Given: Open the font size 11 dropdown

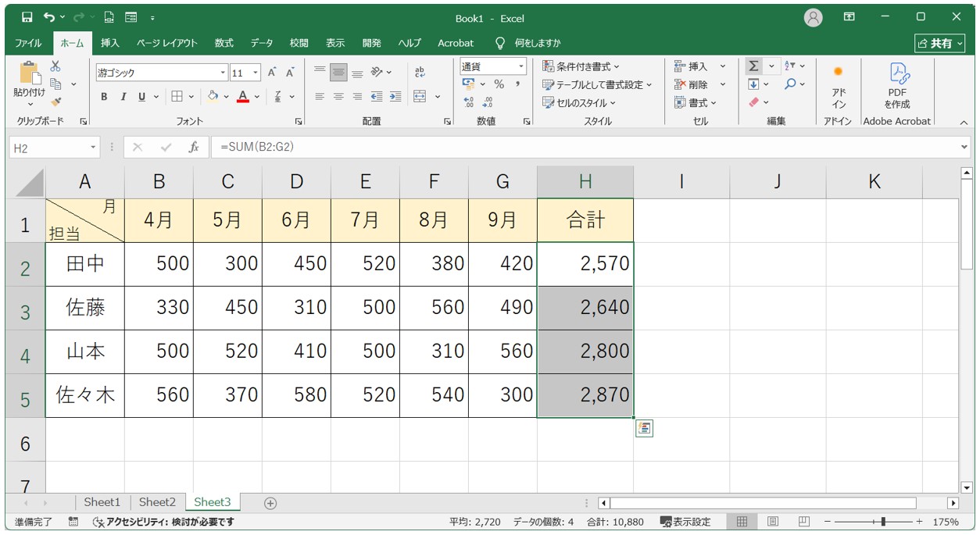Looking at the screenshot, I should coord(256,73).
